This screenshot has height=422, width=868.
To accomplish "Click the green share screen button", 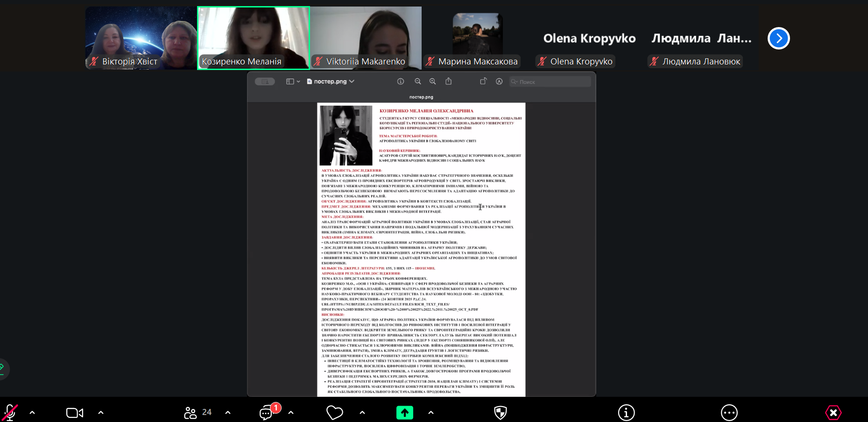I will [405, 413].
